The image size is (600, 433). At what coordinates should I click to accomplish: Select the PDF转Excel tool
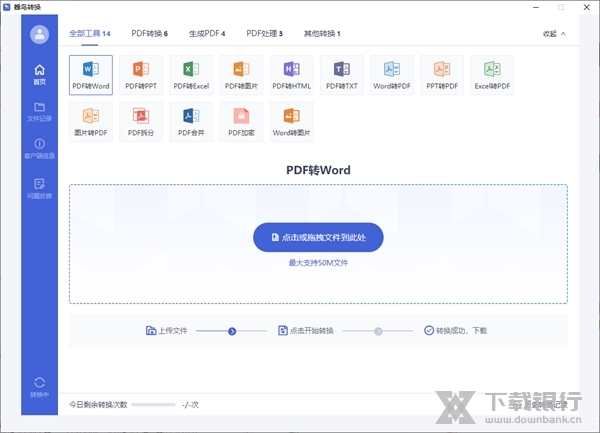point(191,75)
